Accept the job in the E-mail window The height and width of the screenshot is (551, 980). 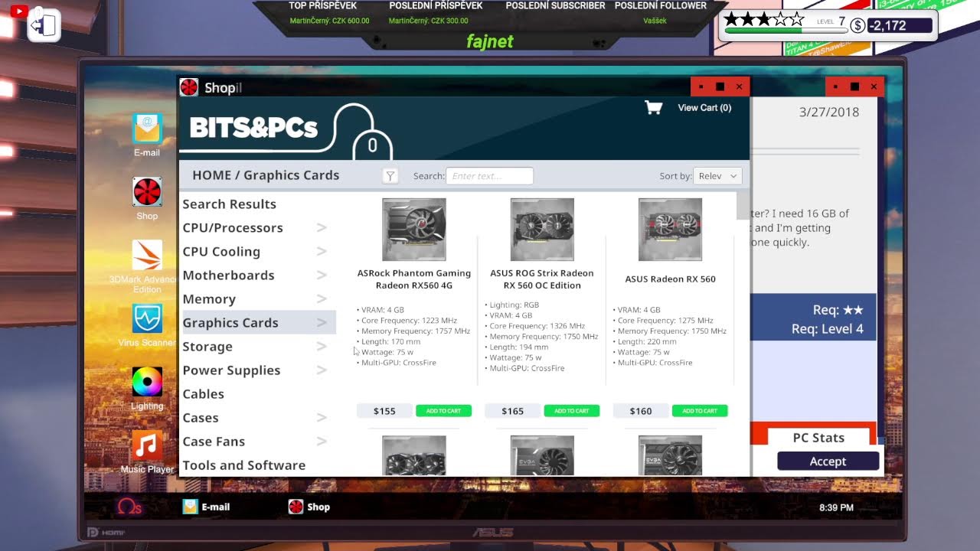pyautogui.click(x=828, y=461)
